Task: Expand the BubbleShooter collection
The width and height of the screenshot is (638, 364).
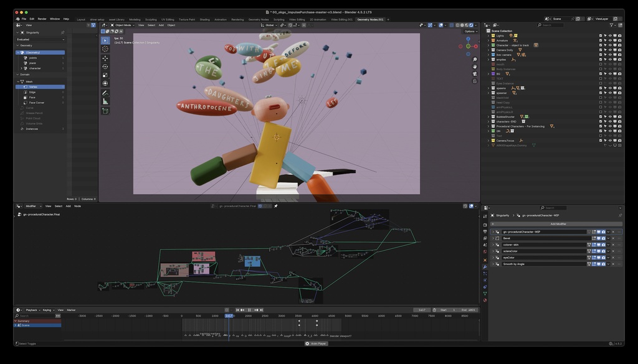Action: (488, 116)
